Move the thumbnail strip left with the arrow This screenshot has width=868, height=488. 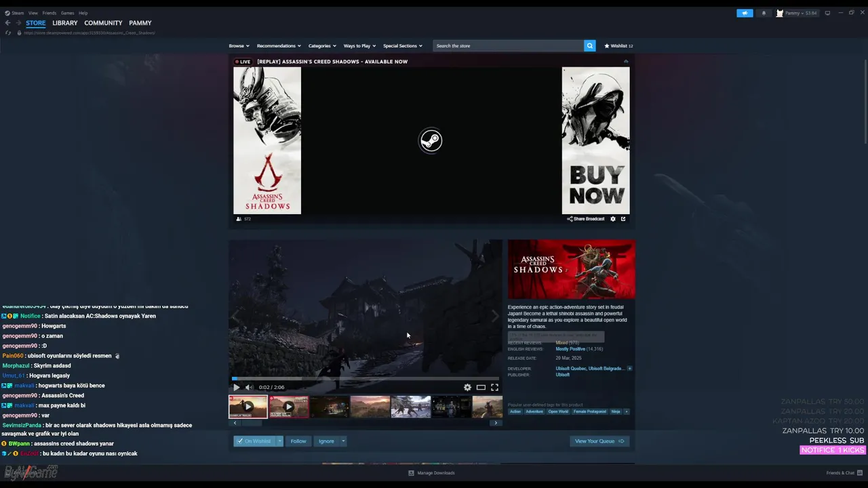pyautogui.click(x=235, y=423)
